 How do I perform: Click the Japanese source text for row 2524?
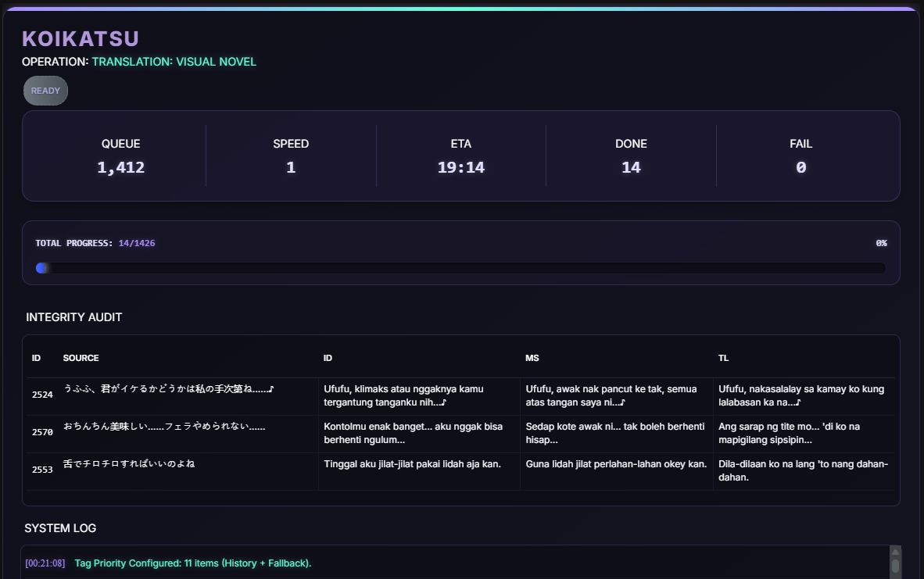pos(169,389)
